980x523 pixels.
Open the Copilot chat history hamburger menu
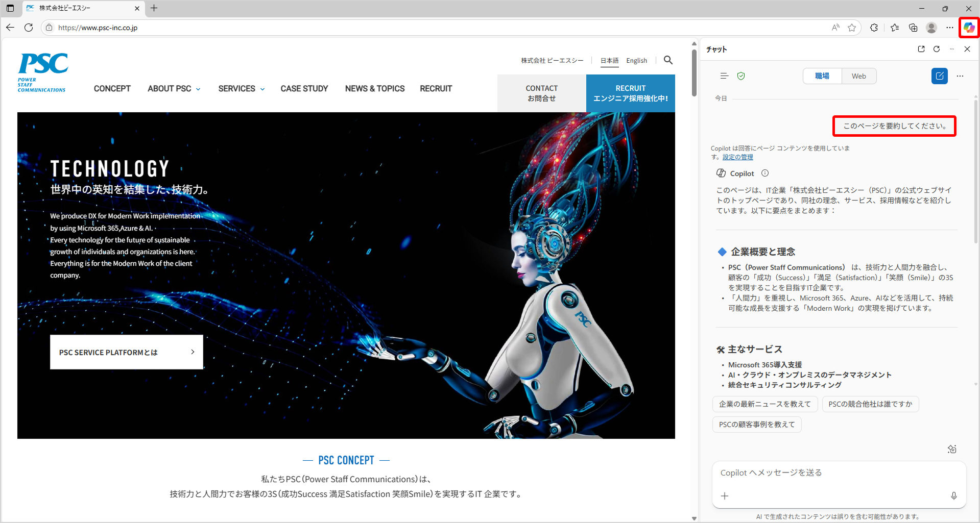[724, 76]
